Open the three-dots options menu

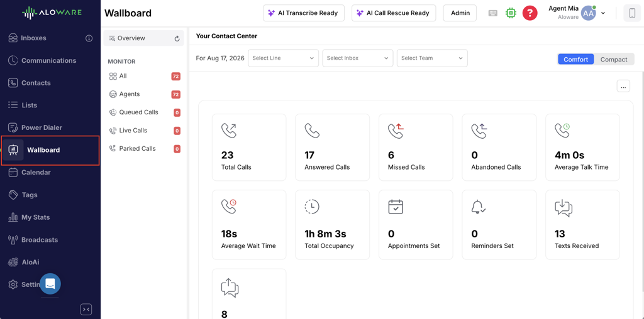click(623, 86)
